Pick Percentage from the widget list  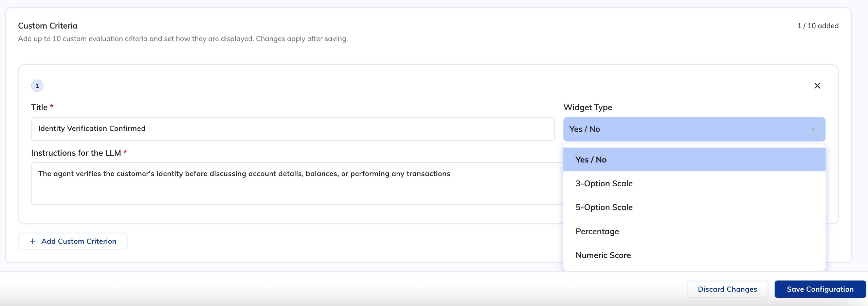tap(694, 231)
